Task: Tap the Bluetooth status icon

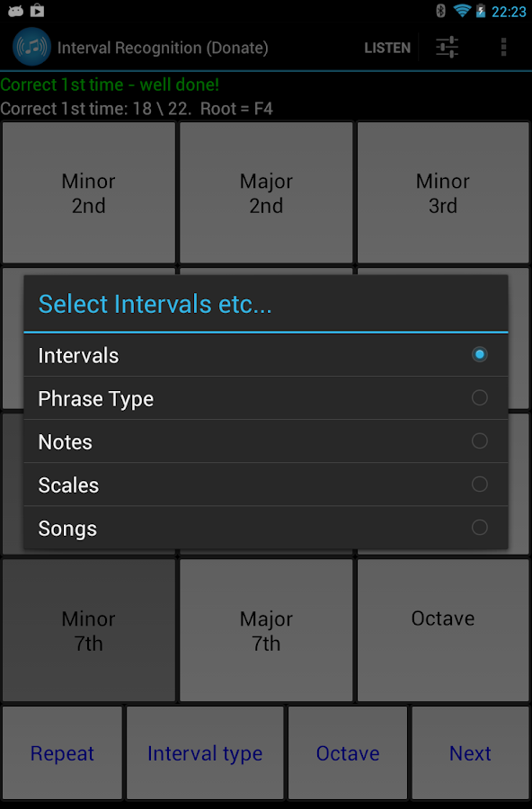Action: [440, 10]
